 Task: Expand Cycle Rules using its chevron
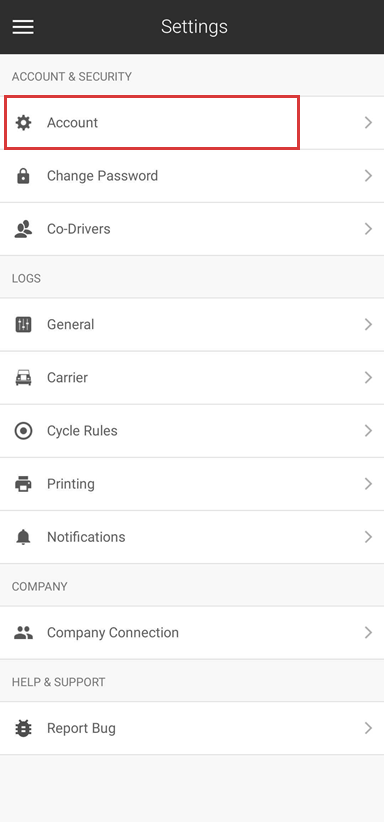coord(368,431)
